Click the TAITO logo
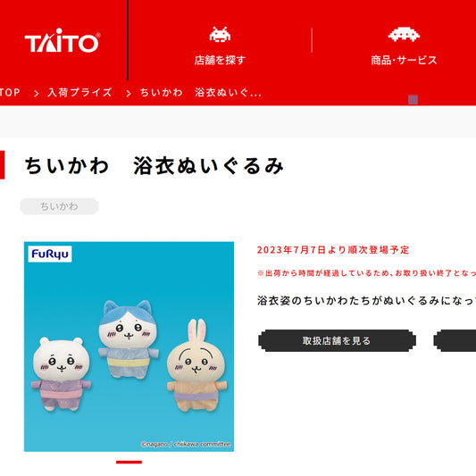This screenshot has width=476, height=476. point(63,40)
